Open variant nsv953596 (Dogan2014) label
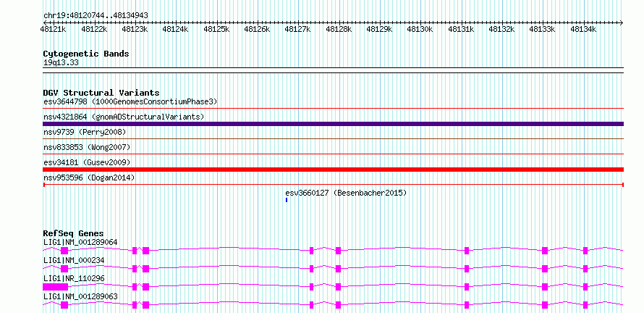Viewport: 644px width, 313px height. coord(89,178)
